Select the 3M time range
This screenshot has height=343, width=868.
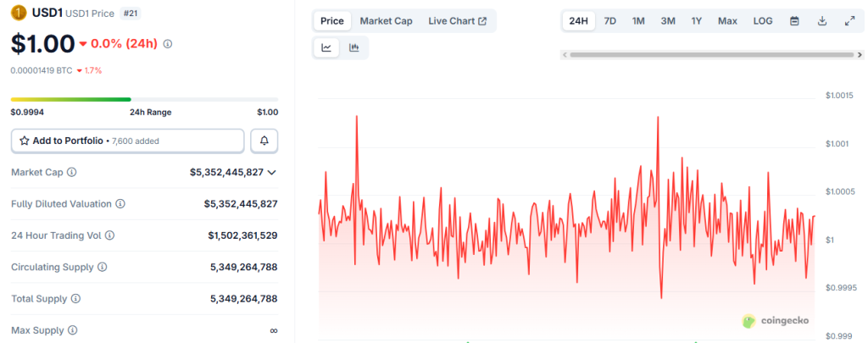(x=668, y=21)
